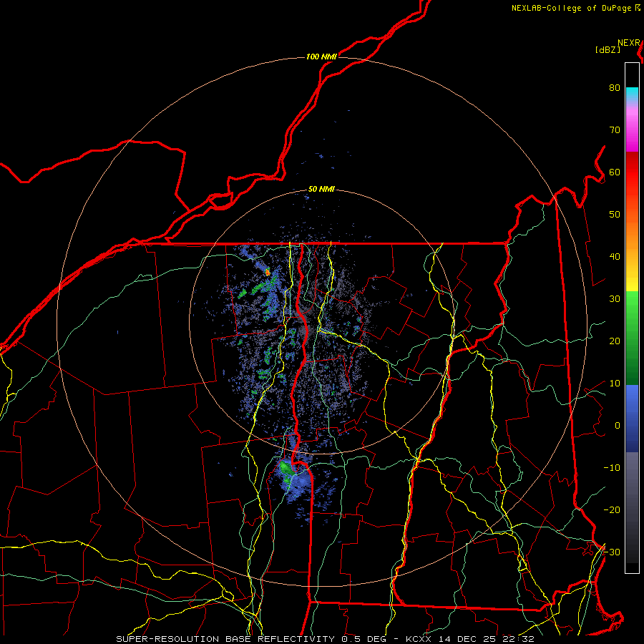The image size is (644, 644).
Task: Click the NEXR label above the color bar
Action: coord(629,43)
